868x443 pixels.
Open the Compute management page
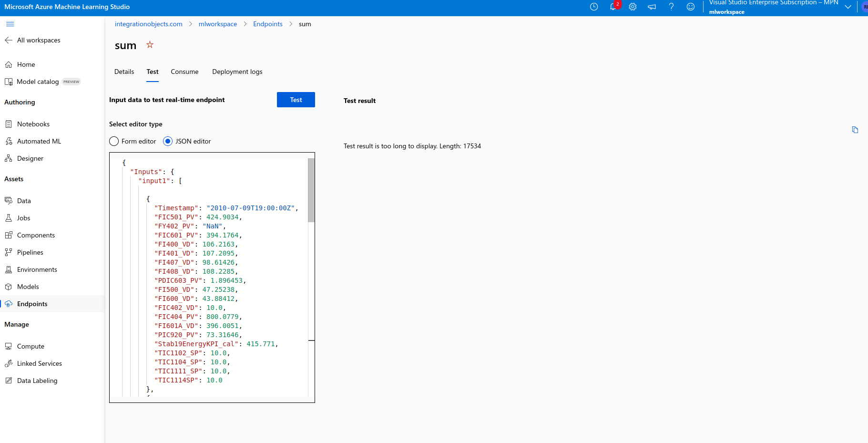(x=30, y=346)
